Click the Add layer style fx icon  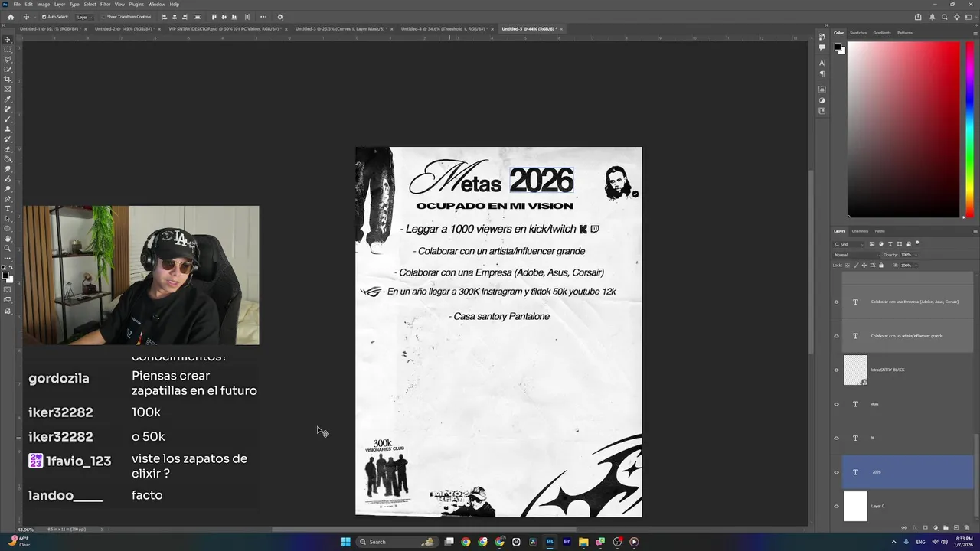(x=914, y=527)
